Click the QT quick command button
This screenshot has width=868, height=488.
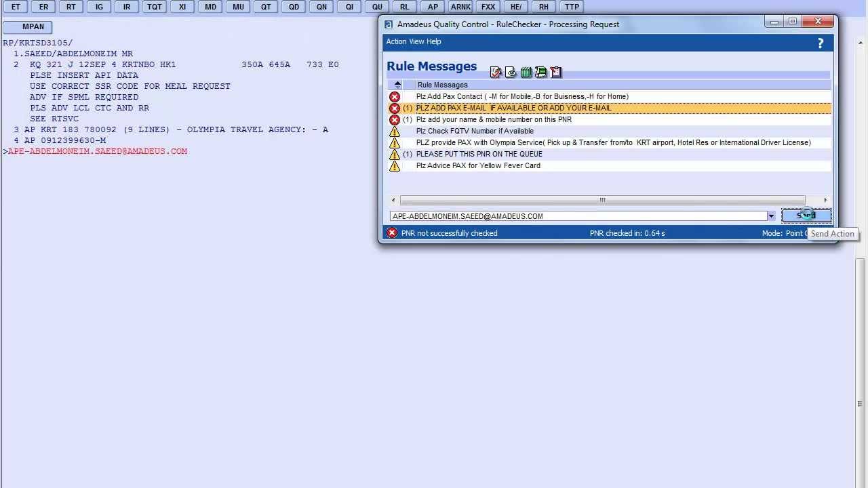pyautogui.click(x=266, y=7)
